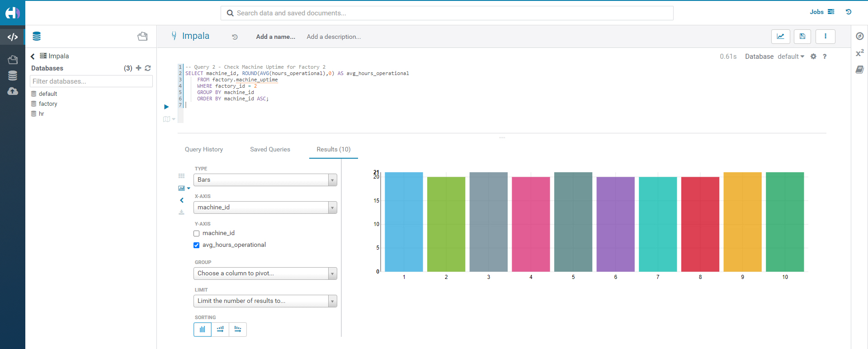868x349 pixels.
Task: Open the language reference book icon
Action: (x=860, y=69)
